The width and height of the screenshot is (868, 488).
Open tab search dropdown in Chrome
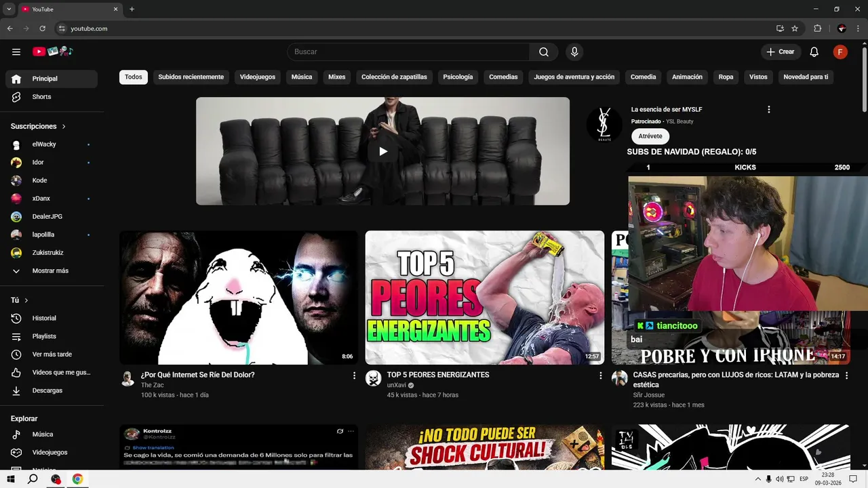(9, 9)
